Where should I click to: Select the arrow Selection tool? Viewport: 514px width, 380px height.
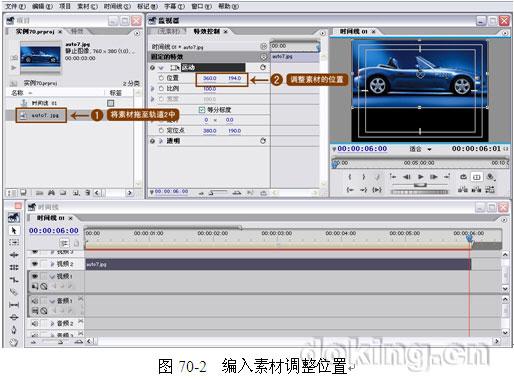[14, 230]
